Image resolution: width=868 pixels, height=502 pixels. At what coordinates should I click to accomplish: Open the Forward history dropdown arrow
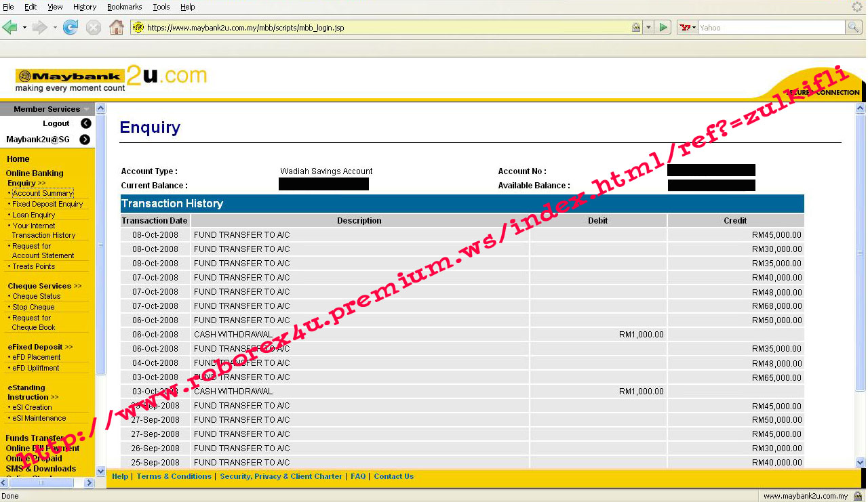click(54, 28)
